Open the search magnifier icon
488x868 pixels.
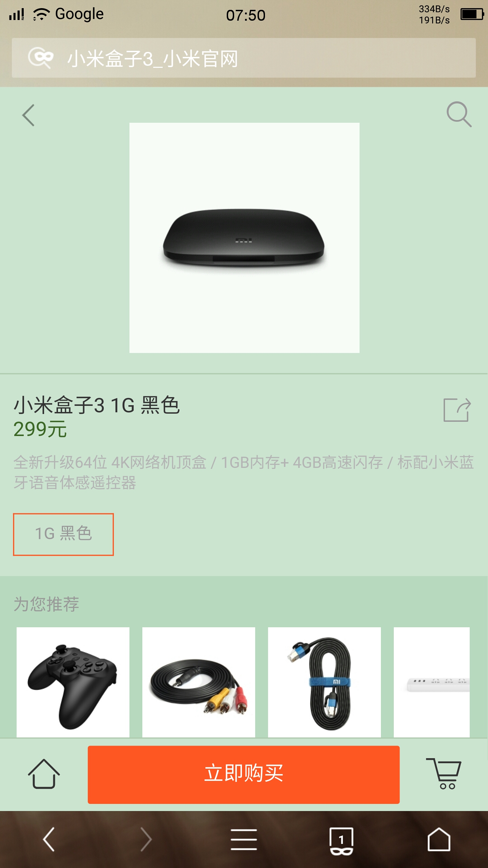point(459,114)
